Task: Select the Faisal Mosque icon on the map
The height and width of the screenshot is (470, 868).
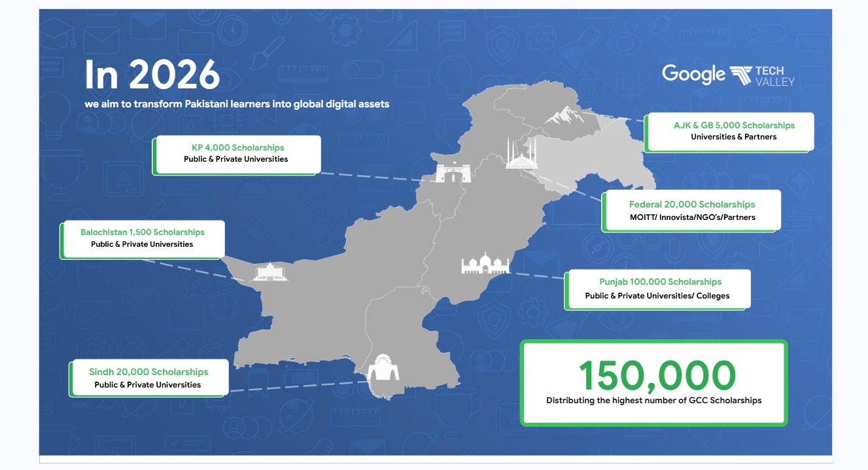Action: (x=521, y=155)
